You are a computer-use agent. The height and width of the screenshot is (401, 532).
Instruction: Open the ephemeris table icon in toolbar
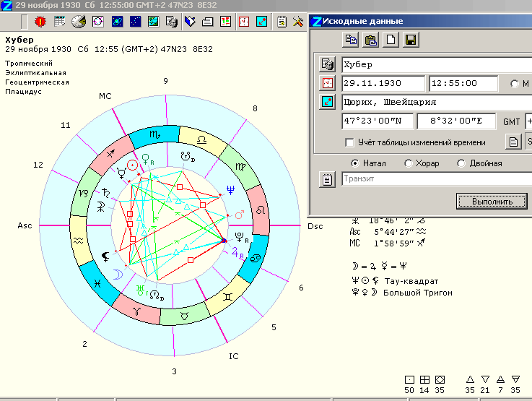59,22
